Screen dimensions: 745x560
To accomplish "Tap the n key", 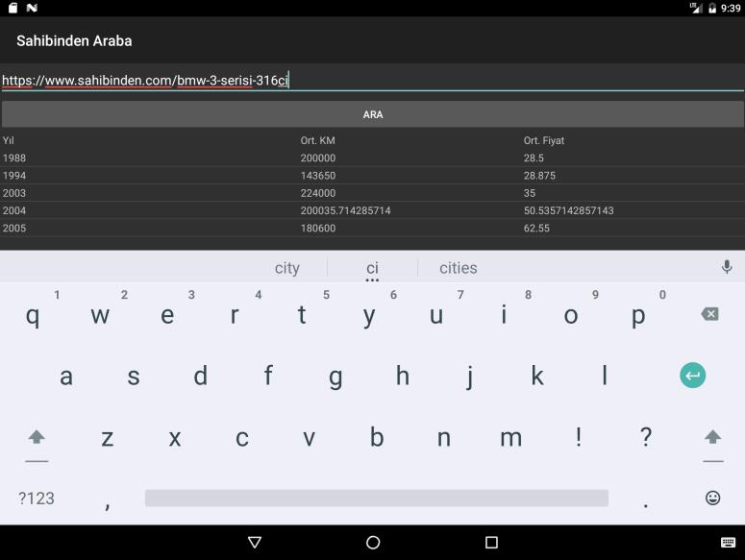I will [444, 438].
